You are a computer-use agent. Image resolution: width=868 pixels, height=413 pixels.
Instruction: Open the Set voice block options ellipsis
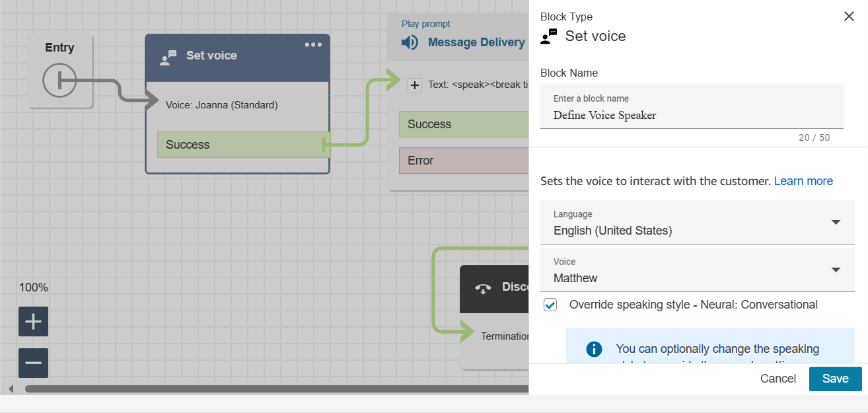point(313,45)
